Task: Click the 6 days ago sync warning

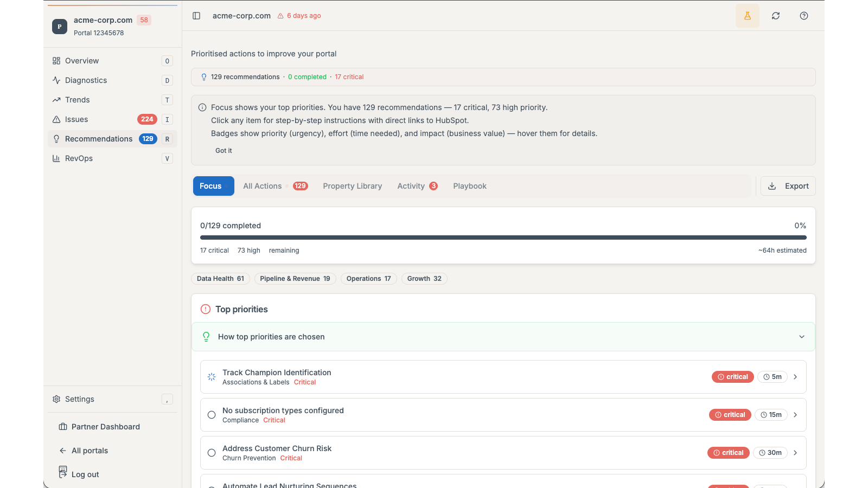Action: point(299,16)
